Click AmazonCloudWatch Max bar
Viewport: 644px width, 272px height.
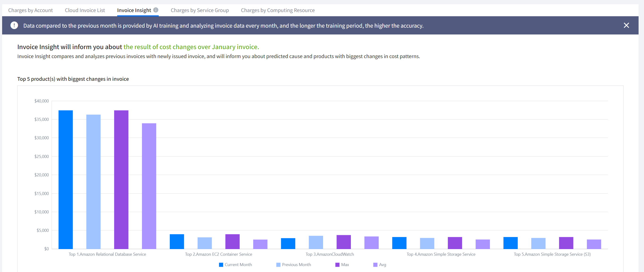pos(344,242)
